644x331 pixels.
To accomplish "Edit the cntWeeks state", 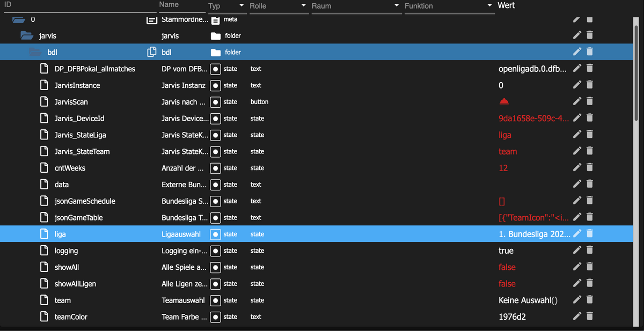I will click(x=577, y=168).
